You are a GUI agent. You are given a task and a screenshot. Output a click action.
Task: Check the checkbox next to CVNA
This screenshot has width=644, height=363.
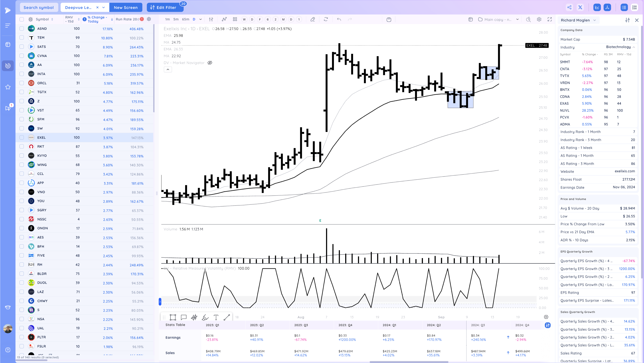tap(22, 56)
